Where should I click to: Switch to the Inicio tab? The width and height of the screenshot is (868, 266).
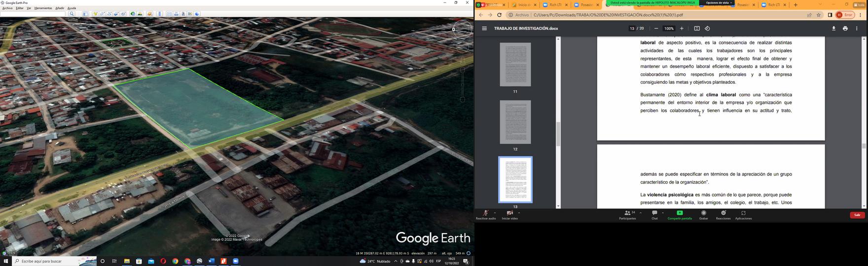pos(523,5)
